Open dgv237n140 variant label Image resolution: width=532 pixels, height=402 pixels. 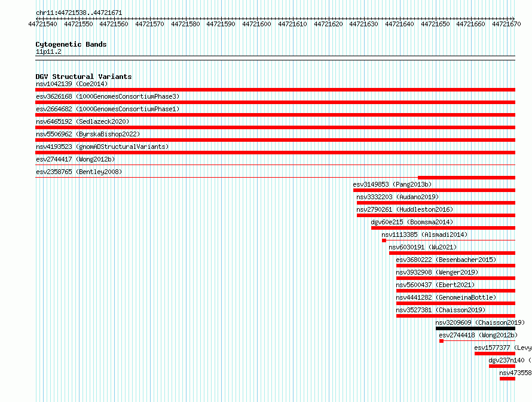tap(510, 360)
